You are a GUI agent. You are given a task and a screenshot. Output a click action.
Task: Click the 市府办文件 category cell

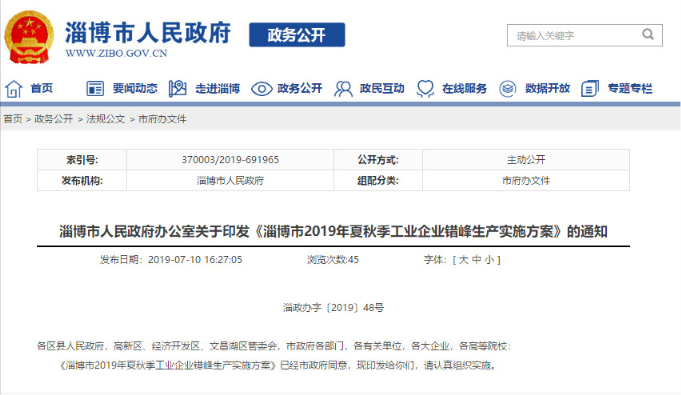(526, 181)
